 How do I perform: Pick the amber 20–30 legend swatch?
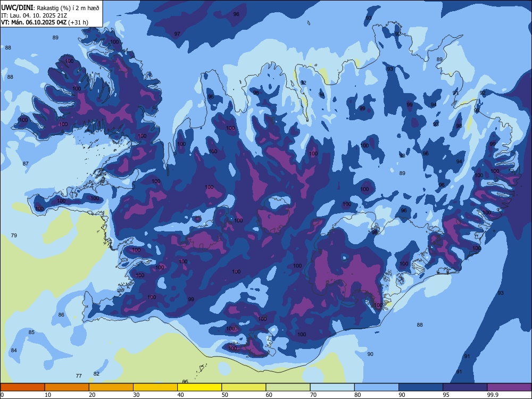click(111, 387)
